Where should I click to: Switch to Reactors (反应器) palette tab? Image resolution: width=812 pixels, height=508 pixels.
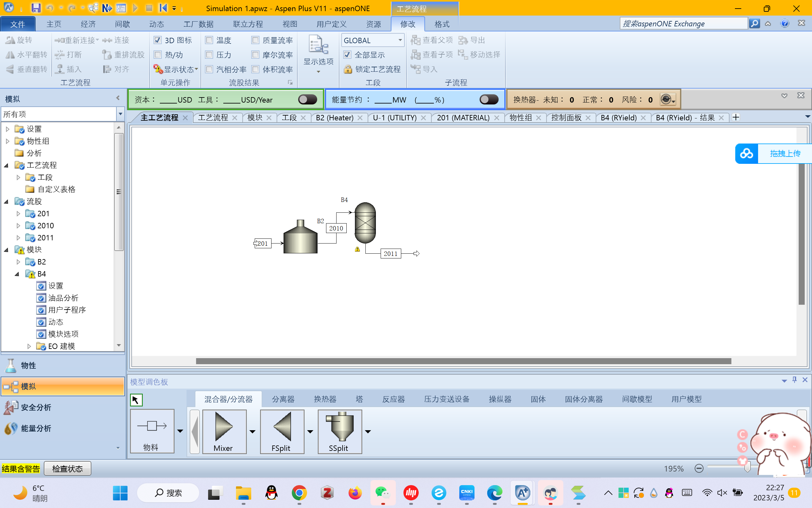click(x=393, y=399)
